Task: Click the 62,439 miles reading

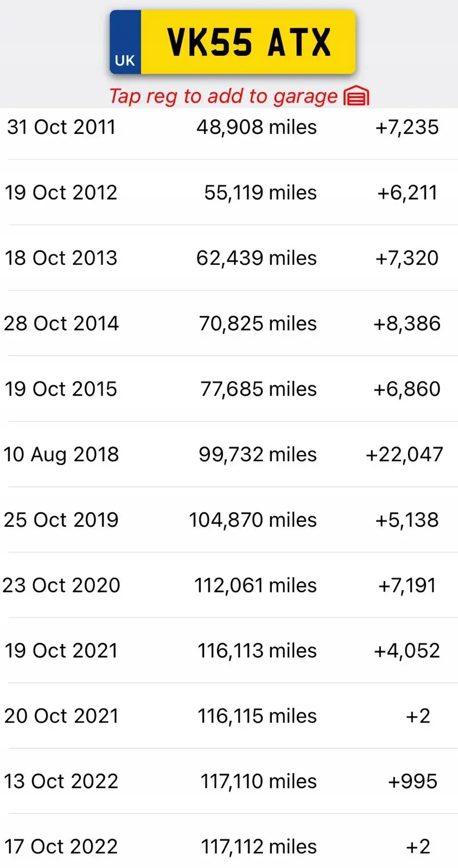Action: point(256,258)
